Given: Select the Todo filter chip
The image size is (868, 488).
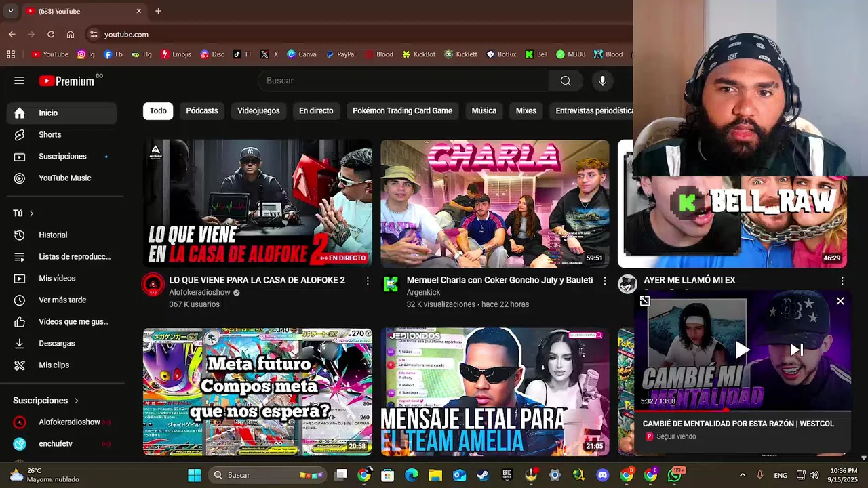Looking at the screenshot, I should 158,110.
